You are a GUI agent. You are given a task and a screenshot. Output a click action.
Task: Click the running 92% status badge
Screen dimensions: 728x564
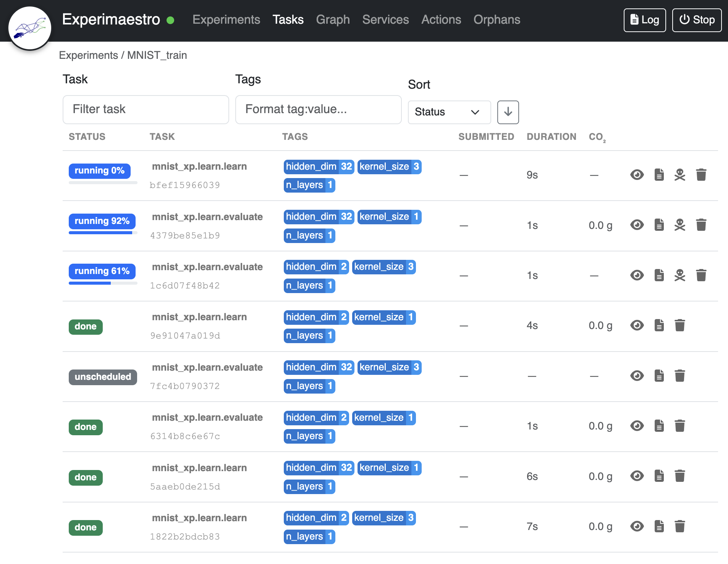(102, 221)
